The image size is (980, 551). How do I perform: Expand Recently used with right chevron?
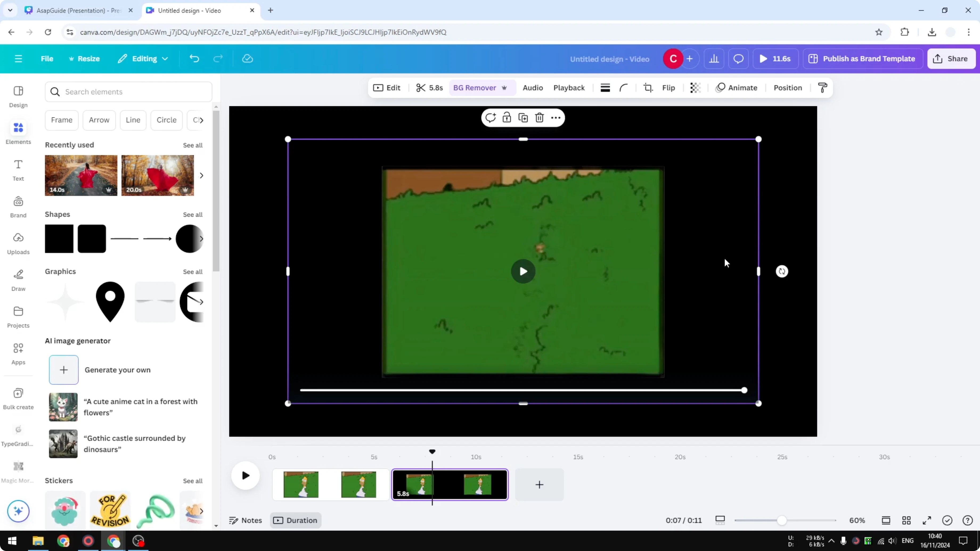[202, 175]
